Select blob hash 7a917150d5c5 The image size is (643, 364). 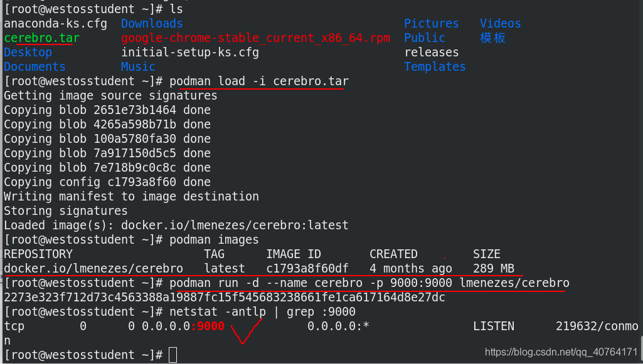[134, 153]
